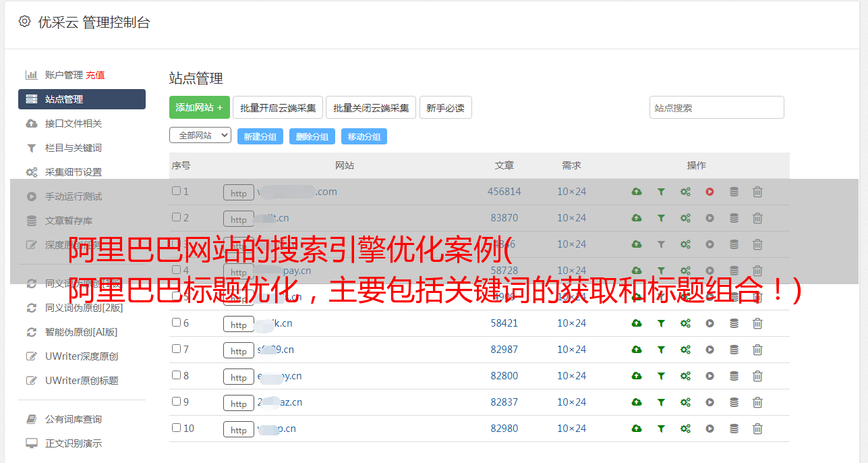Open 公有词库查询 sidebar item

pos(74,419)
